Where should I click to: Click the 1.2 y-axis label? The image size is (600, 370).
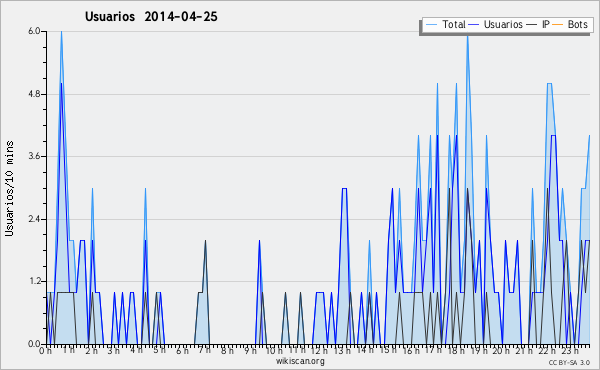pyautogui.click(x=34, y=282)
